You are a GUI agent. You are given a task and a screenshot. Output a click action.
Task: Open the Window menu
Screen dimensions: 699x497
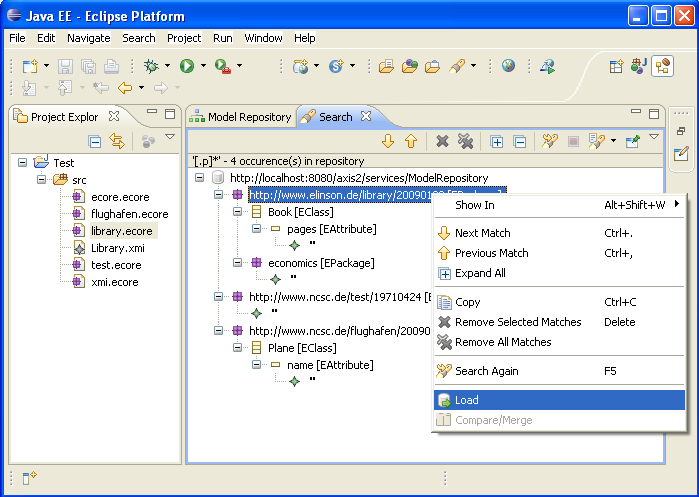click(263, 38)
